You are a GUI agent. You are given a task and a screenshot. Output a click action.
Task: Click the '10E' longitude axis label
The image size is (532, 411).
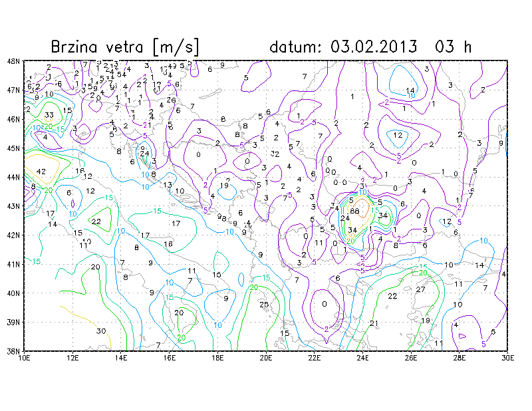tap(25, 358)
